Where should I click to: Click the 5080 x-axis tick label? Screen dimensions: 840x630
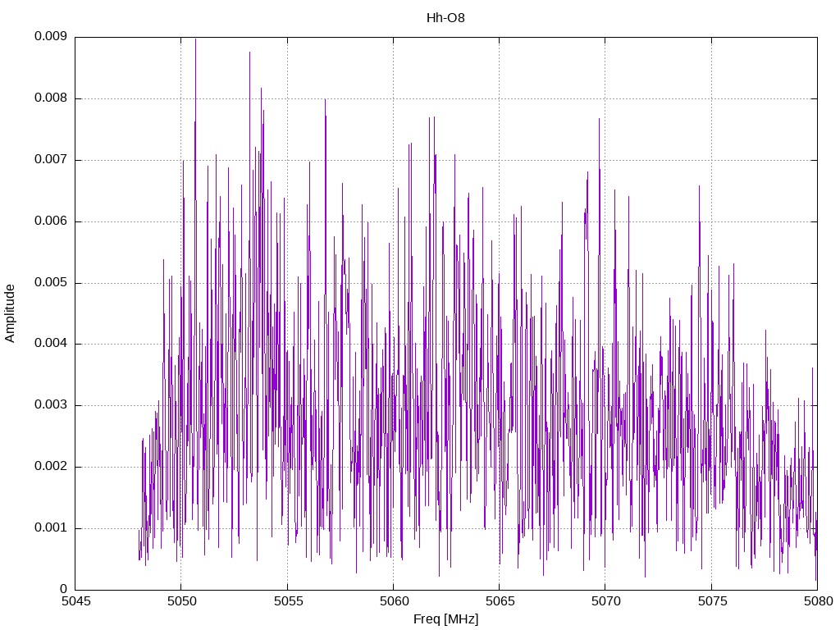[819, 601]
